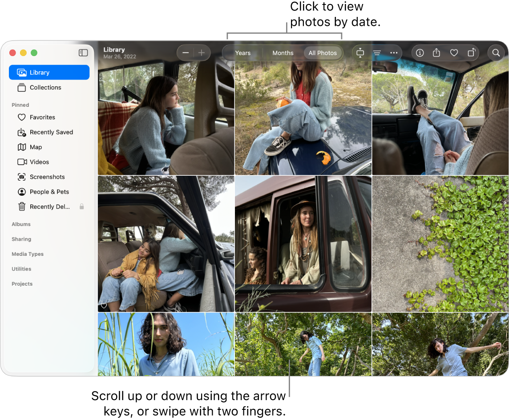The height and width of the screenshot is (420, 509).
Task: Switch to the Years tab
Action: [242, 52]
